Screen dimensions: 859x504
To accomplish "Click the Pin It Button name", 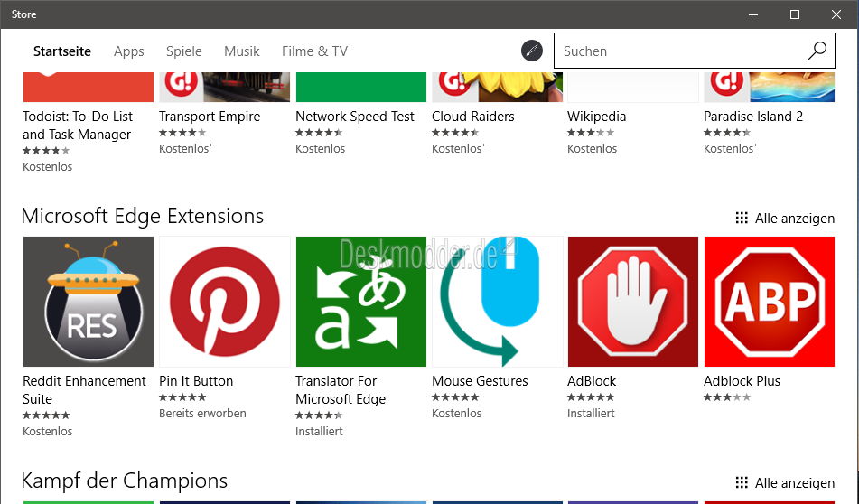I will (x=196, y=381).
